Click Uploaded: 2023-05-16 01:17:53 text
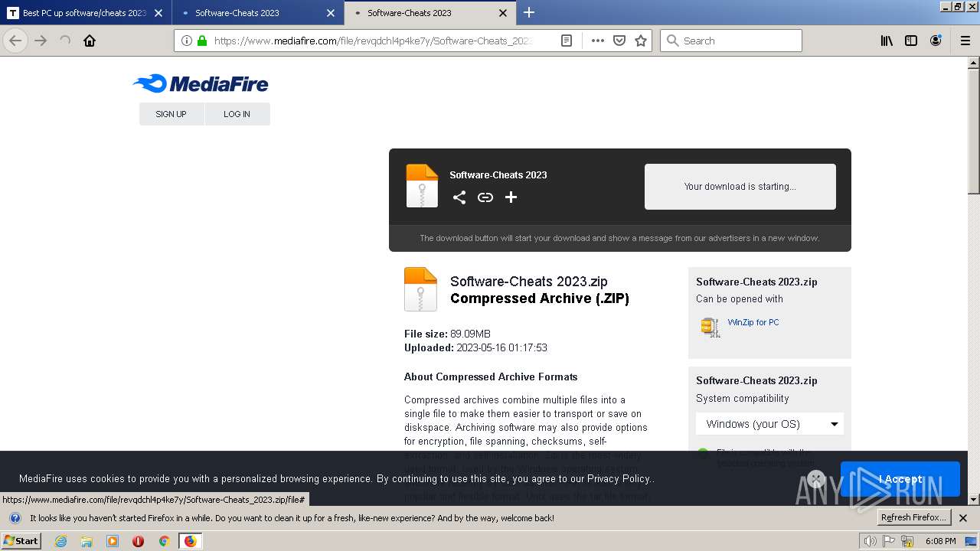Image resolution: width=980 pixels, height=551 pixels. (475, 347)
